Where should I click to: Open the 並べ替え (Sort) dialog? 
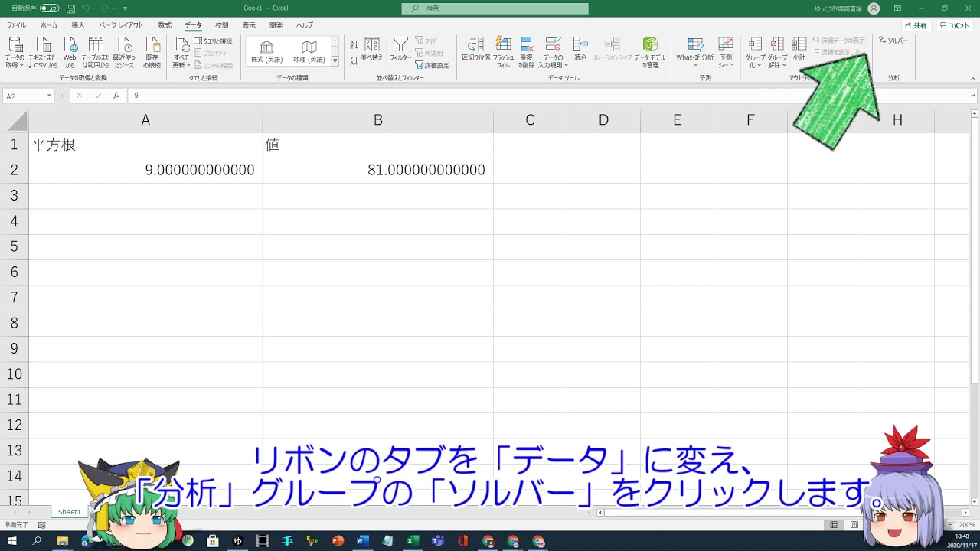point(372,50)
